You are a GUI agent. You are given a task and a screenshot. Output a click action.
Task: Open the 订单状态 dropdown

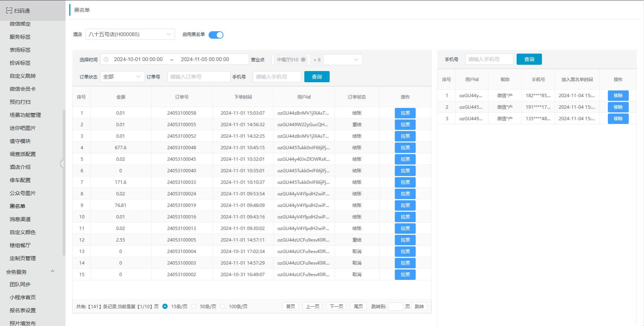[x=122, y=77]
